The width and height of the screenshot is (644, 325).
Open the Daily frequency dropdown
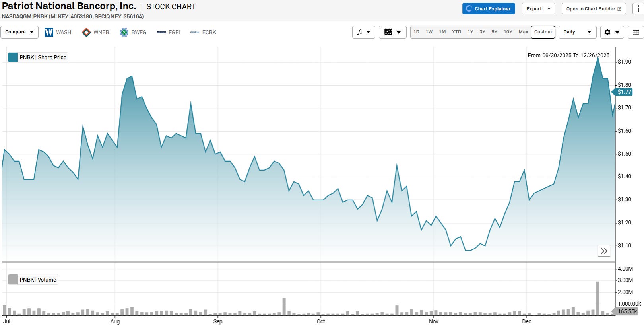pyautogui.click(x=578, y=32)
